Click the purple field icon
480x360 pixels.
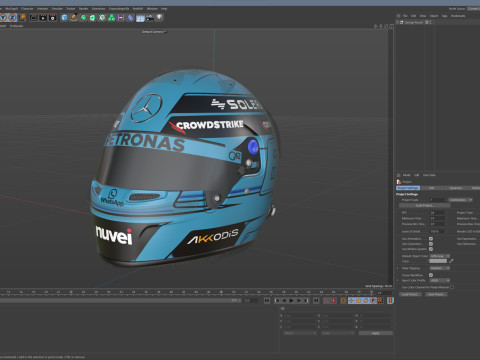tap(121, 18)
